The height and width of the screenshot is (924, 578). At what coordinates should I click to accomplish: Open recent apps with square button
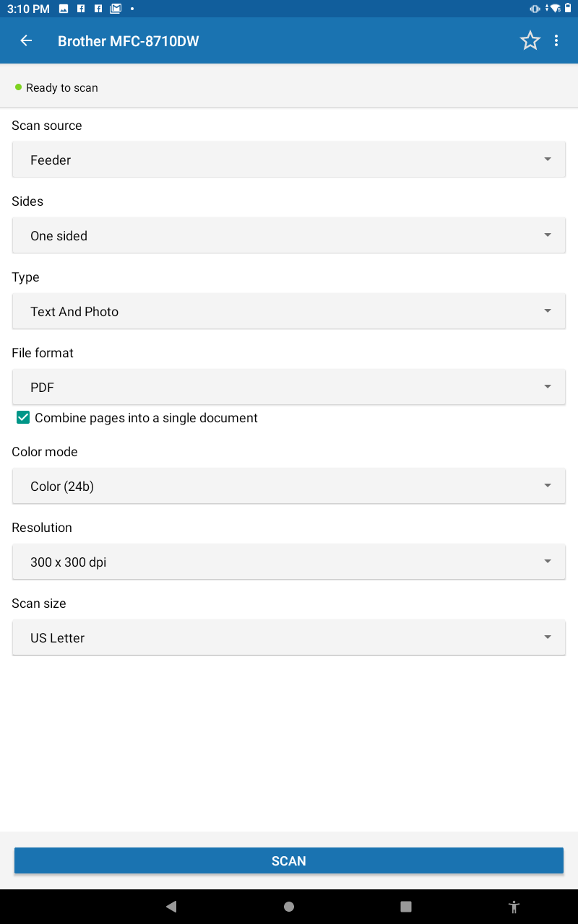[x=406, y=907]
